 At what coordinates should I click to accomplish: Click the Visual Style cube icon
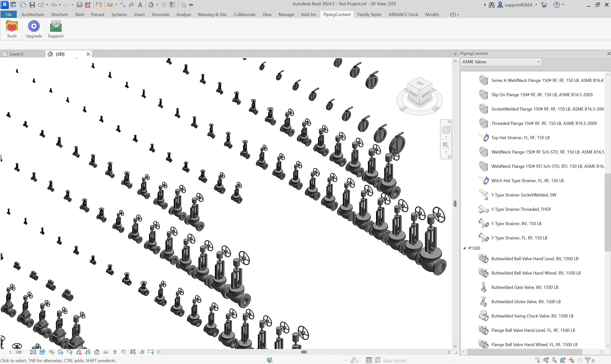[42, 352]
